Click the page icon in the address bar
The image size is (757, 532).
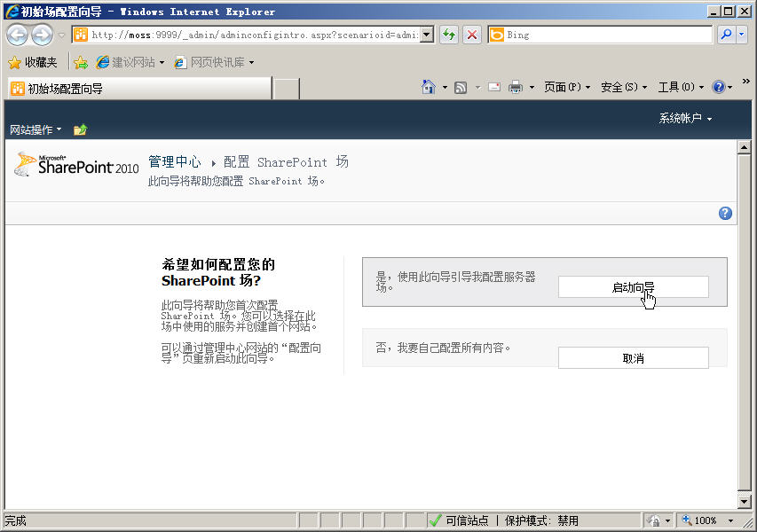click(81, 35)
